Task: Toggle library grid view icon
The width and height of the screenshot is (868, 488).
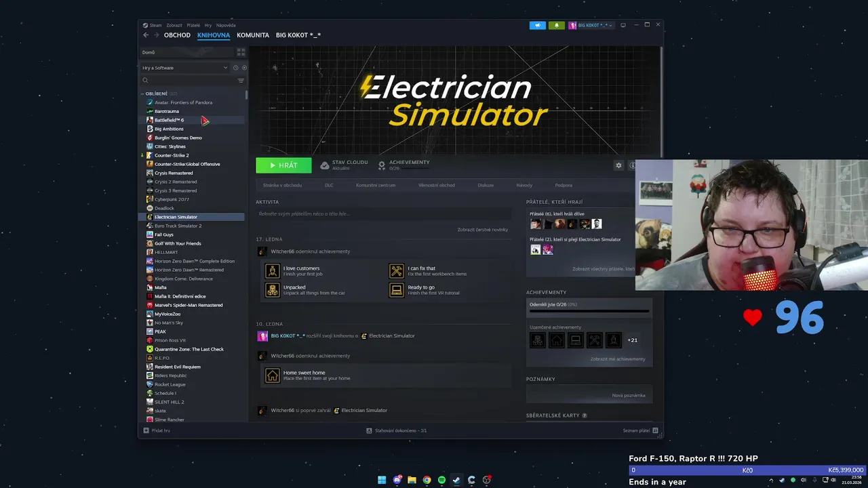Action: [x=241, y=52]
